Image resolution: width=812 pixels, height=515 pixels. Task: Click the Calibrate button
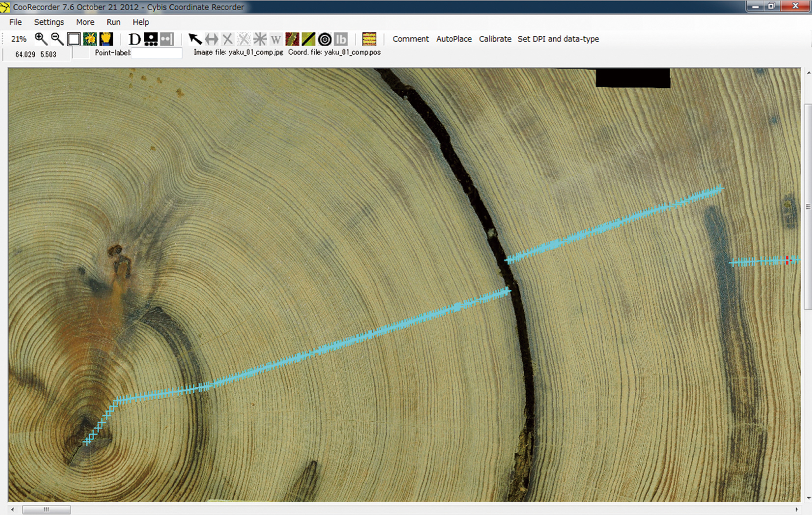click(495, 39)
